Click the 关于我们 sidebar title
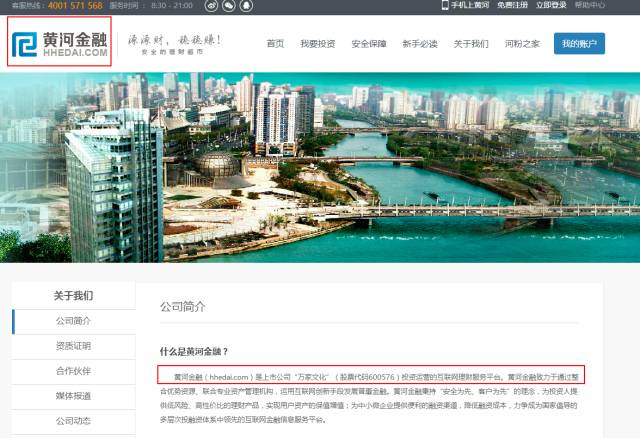Image resolution: width=640 pixels, height=438 pixels. (73, 296)
